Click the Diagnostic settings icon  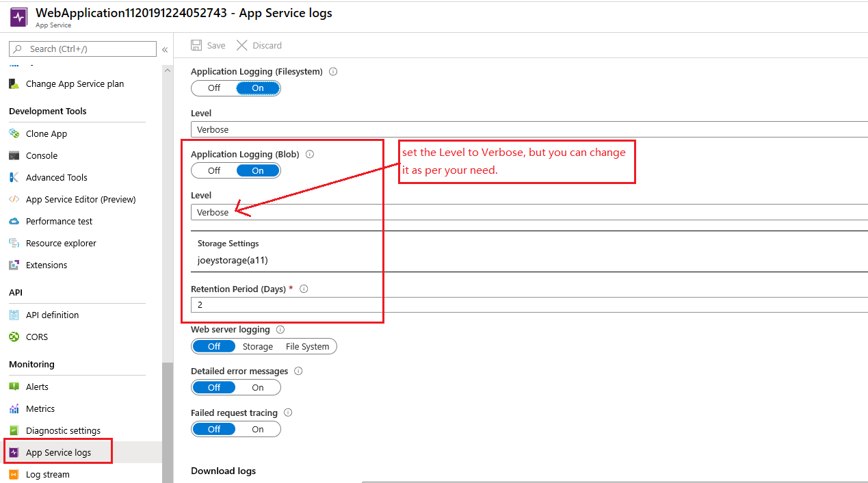click(14, 430)
